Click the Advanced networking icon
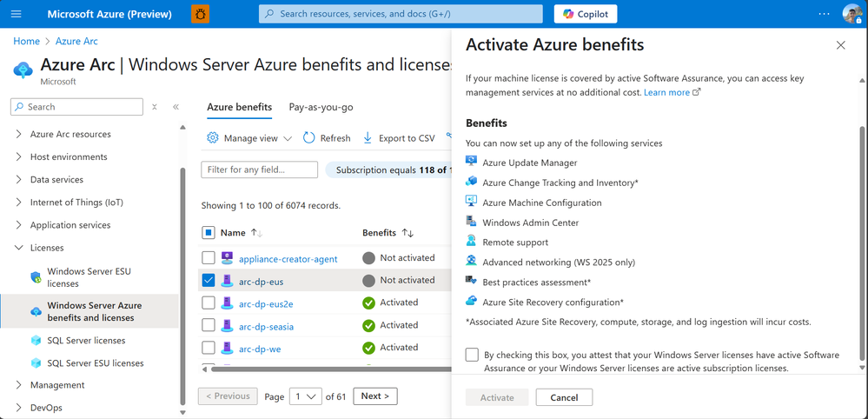 coord(471,262)
